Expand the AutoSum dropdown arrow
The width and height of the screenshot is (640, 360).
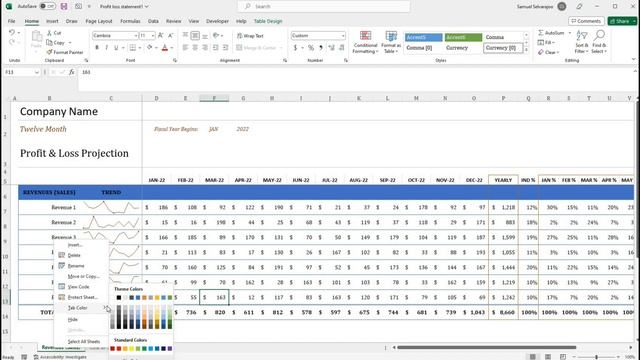click(569, 33)
